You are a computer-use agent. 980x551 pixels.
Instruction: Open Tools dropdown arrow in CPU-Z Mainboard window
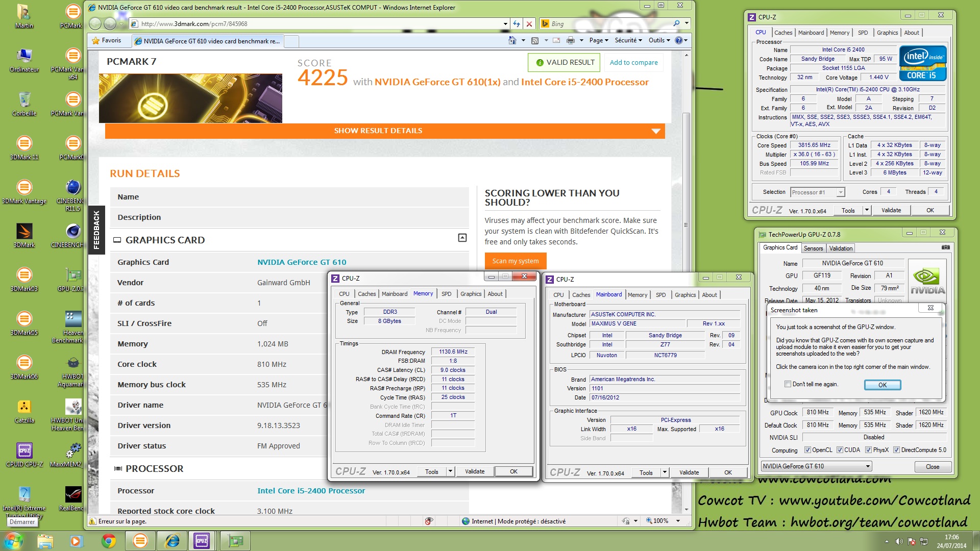pyautogui.click(x=665, y=472)
